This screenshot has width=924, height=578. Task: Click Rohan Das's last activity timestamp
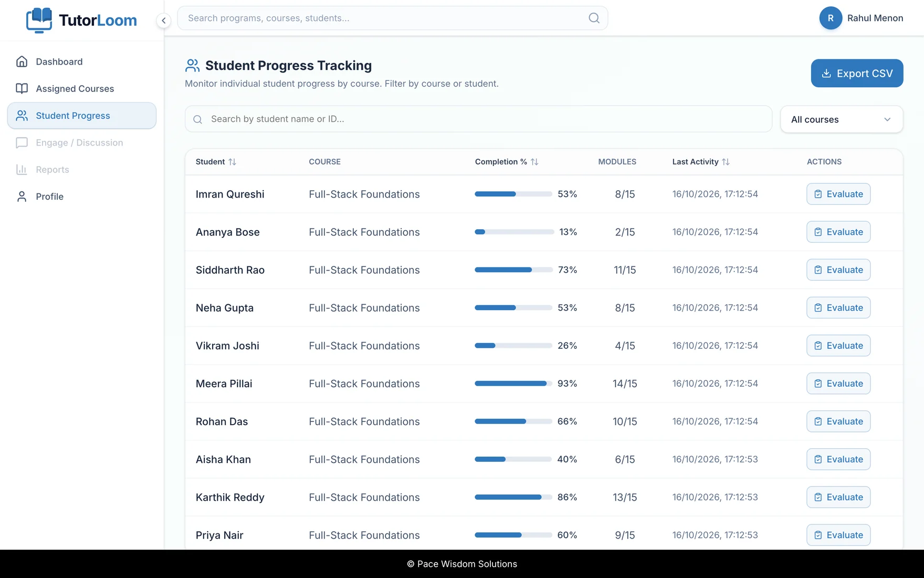(715, 421)
